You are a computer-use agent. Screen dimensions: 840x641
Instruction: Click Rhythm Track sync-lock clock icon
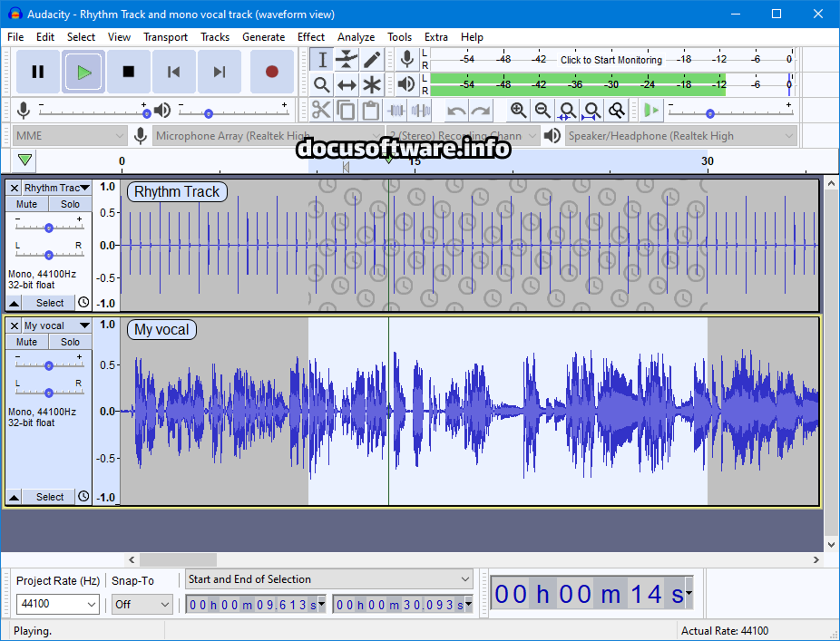(83, 302)
